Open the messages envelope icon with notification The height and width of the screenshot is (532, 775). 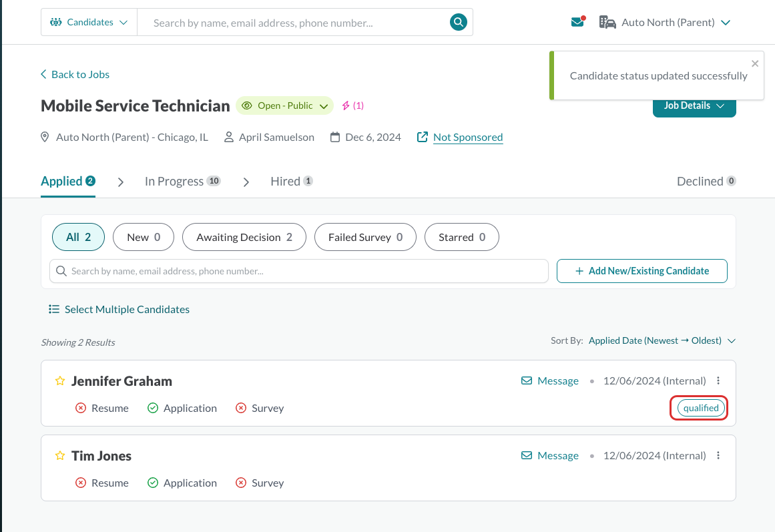pos(578,22)
